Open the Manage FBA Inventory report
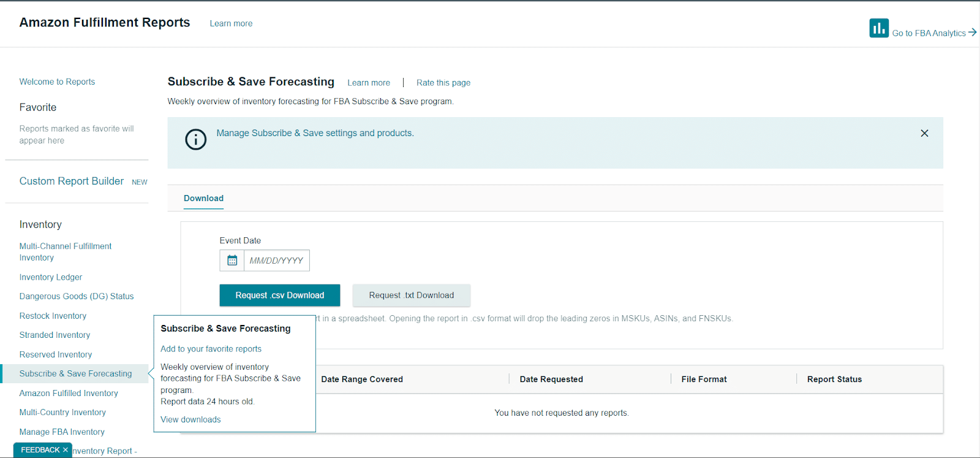The image size is (980, 458). [x=62, y=432]
